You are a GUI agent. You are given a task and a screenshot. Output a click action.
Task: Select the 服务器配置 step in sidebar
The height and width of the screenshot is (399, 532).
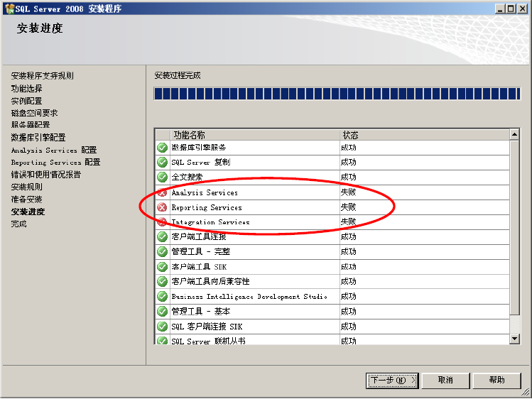pyautogui.click(x=31, y=124)
